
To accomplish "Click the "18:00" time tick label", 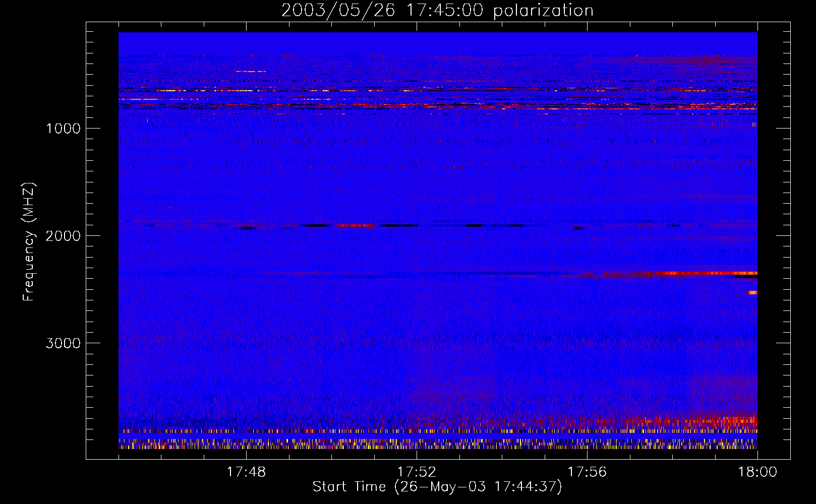I will 757,472.
